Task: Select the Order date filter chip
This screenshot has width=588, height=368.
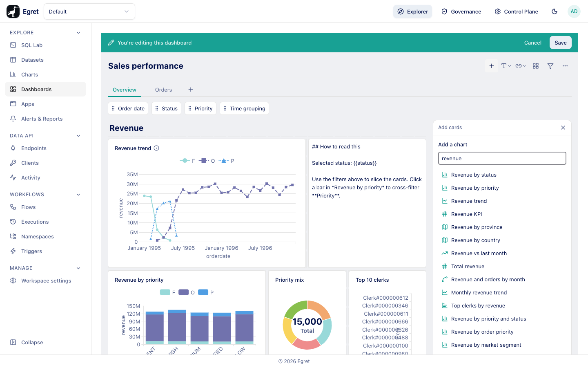Action: (x=128, y=108)
